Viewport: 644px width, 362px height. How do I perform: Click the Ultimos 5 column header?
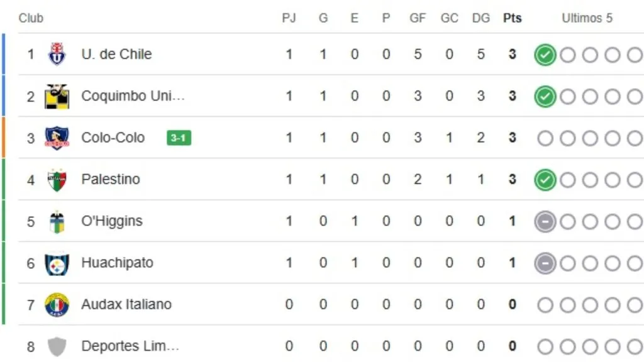tap(587, 18)
